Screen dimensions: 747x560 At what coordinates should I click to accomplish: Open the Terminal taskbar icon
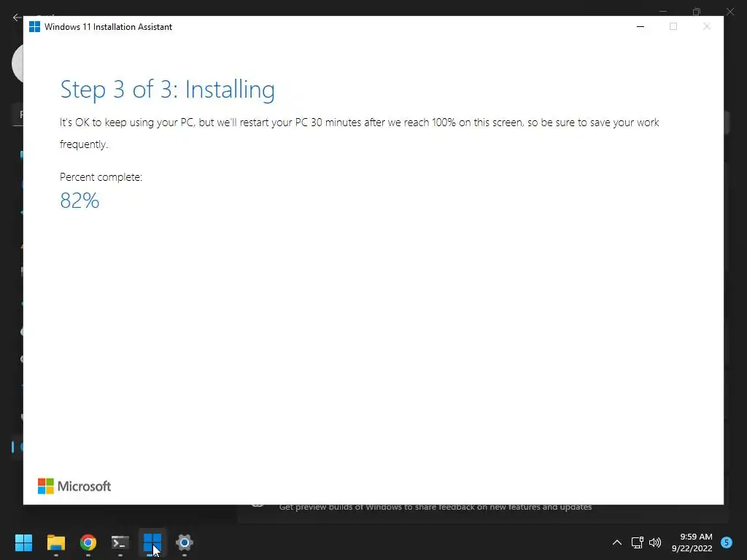coord(120,542)
